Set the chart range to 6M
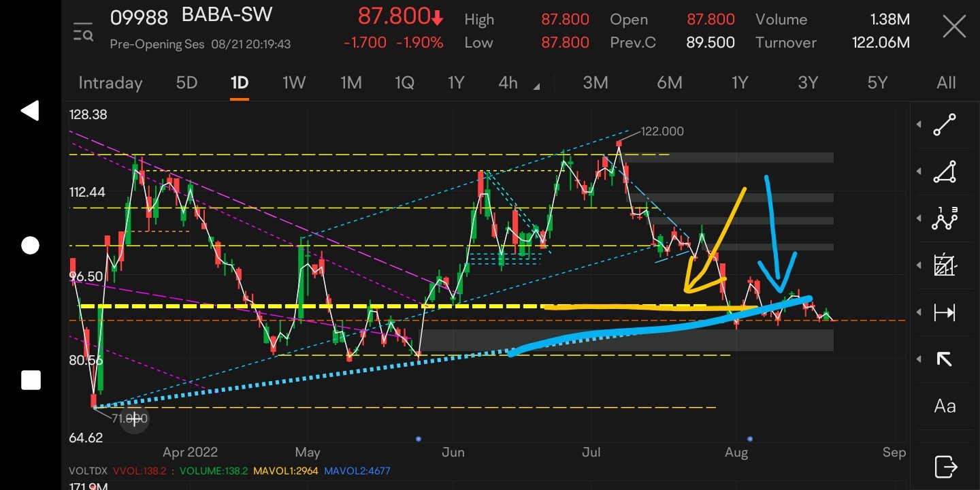This screenshot has width=980, height=490. coord(670,83)
